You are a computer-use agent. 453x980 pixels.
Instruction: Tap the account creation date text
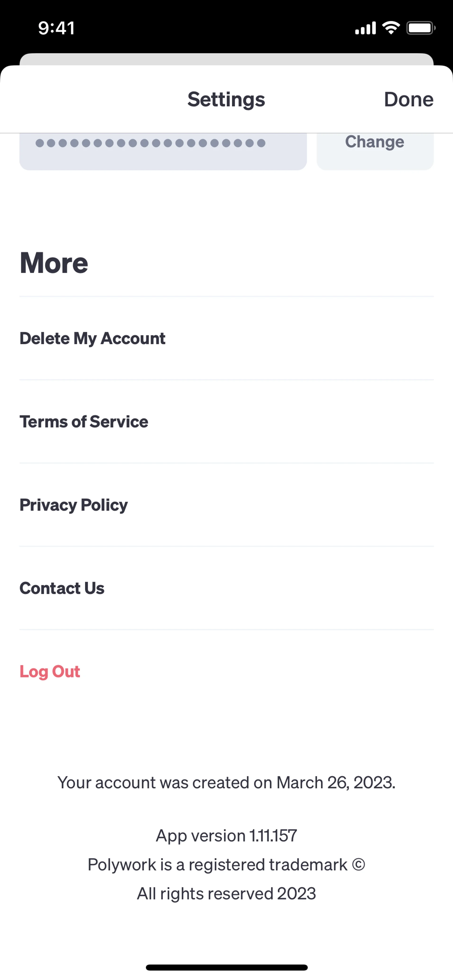[226, 783]
